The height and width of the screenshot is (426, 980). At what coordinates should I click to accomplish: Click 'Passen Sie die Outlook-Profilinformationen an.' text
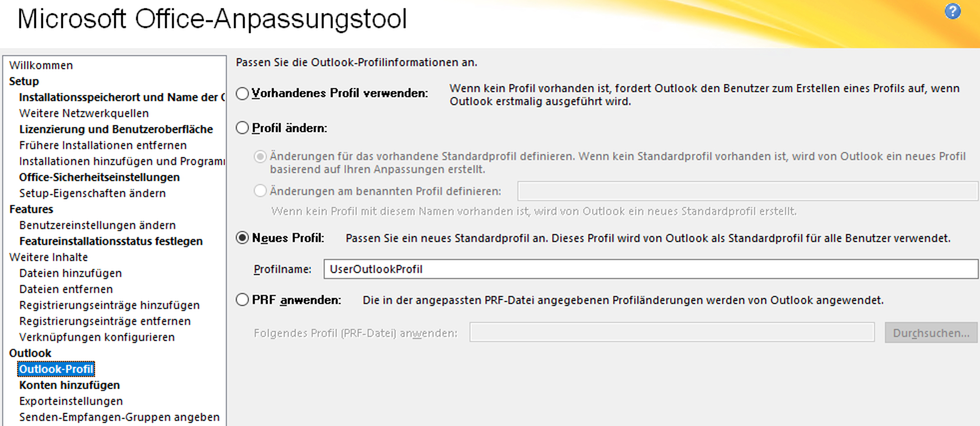tap(357, 62)
